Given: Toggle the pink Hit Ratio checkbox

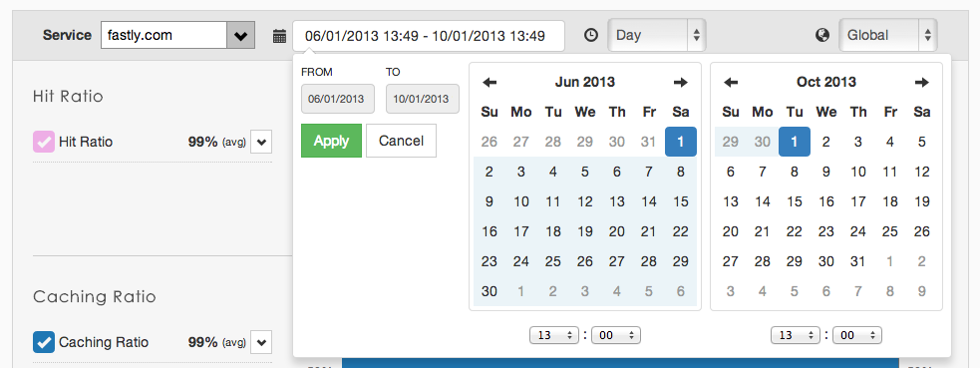Looking at the screenshot, I should click(x=44, y=142).
